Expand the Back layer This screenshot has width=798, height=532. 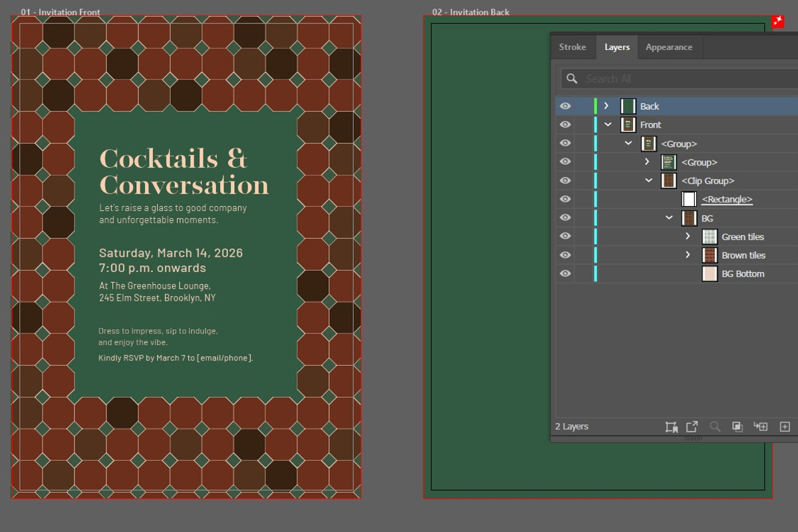[606, 106]
